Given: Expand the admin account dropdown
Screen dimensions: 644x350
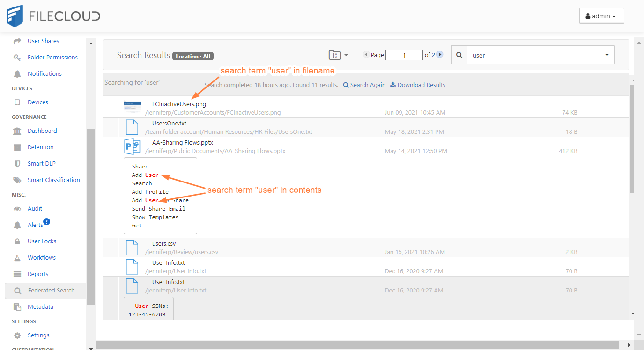Looking at the screenshot, I should (601, 16).
